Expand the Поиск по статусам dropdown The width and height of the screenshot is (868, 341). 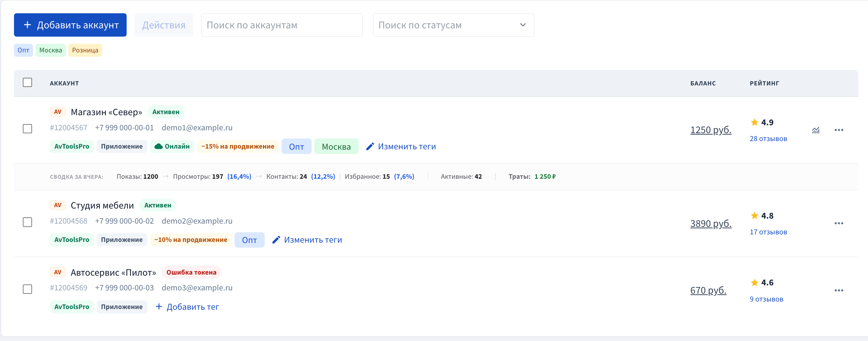453,25
